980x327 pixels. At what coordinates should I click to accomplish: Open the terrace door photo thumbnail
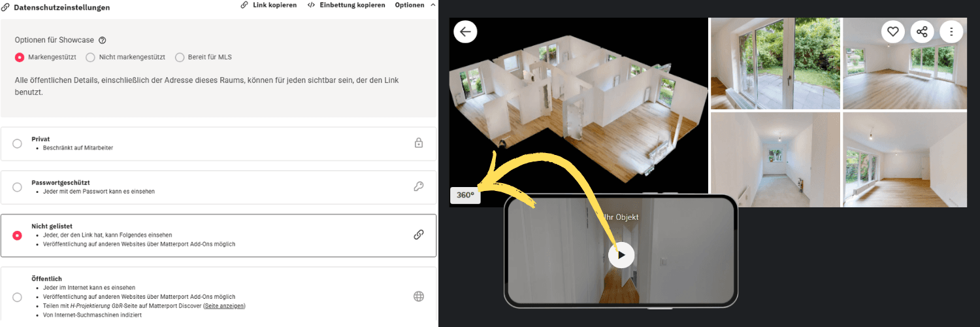[775, 63]
